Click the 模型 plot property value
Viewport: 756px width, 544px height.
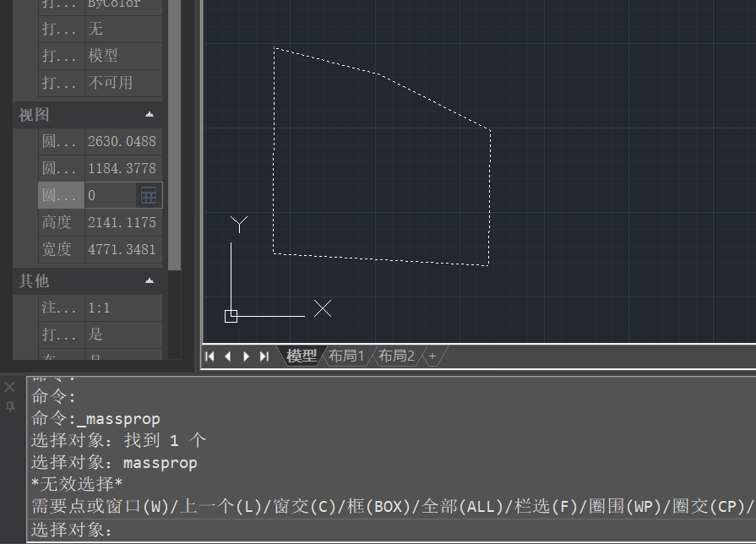pos(122,56)
